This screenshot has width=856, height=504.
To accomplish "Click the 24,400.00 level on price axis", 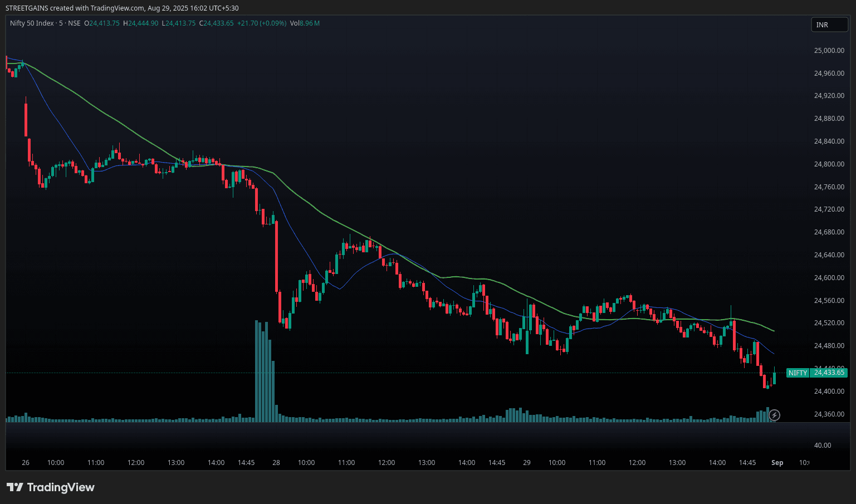I will tap(829, 392).
